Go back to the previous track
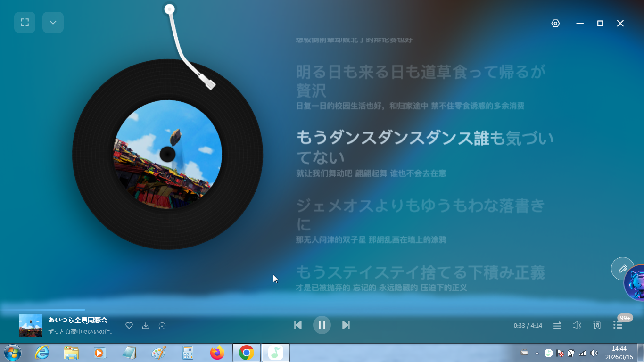 click(x=298, y=325)
